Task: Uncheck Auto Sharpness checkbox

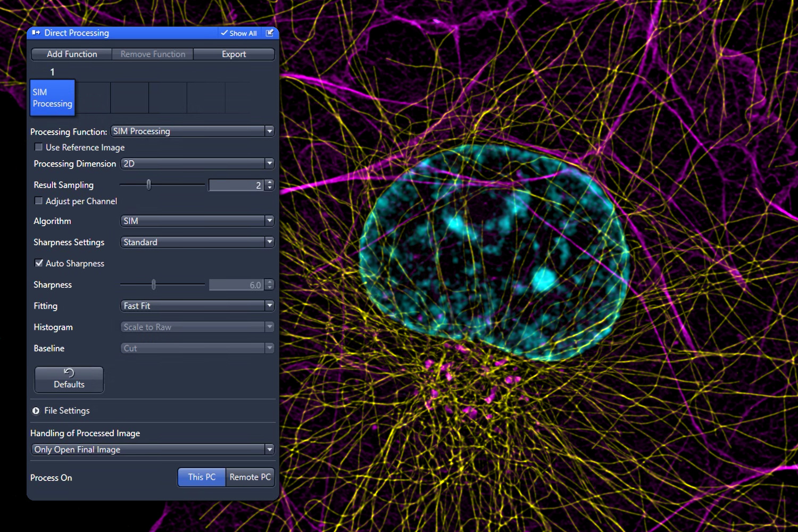Action: (38, 263)
